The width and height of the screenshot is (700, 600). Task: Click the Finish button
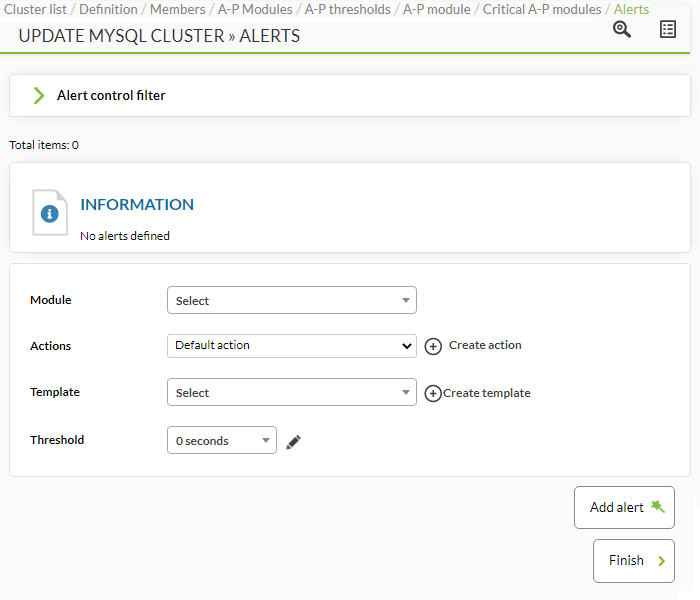coord(633,561)
